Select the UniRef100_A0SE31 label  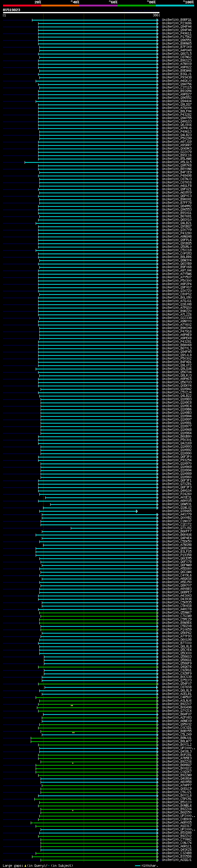[x=177, y=497]
